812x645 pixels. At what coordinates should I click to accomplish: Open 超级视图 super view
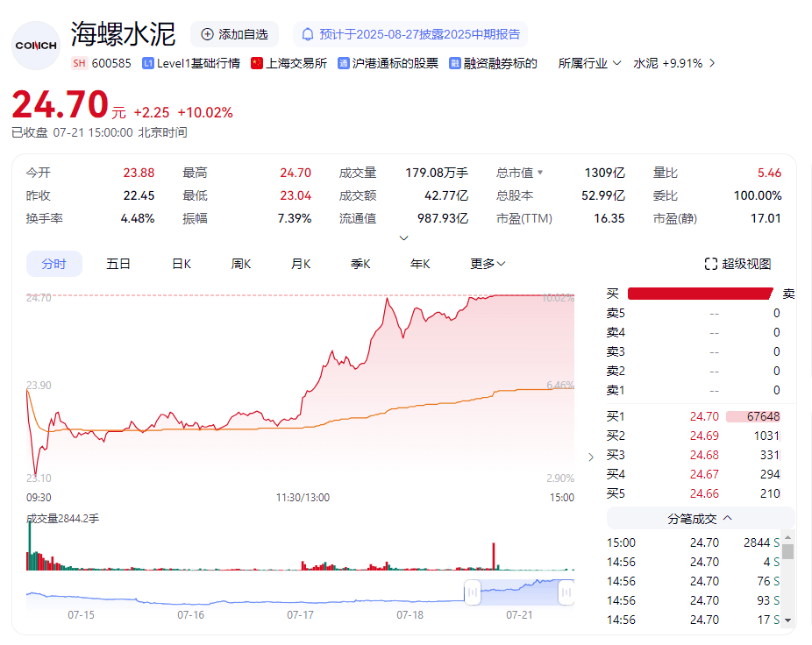point(738,264)
